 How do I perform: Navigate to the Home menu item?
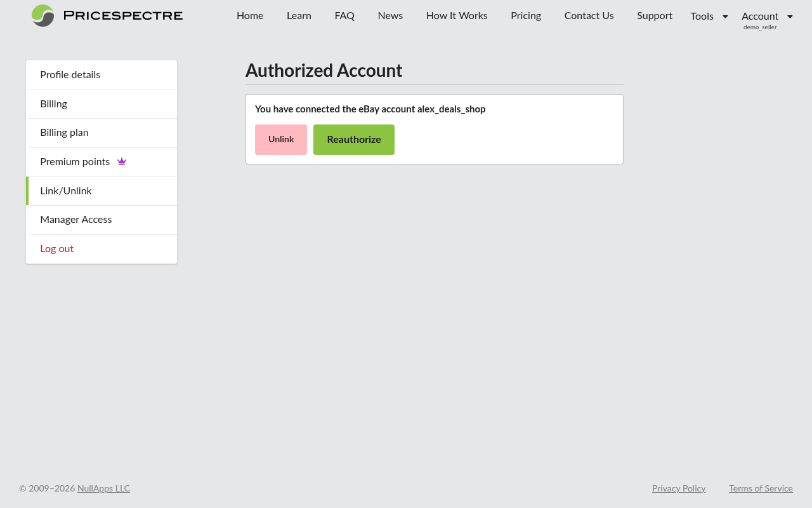pos(250,15)
